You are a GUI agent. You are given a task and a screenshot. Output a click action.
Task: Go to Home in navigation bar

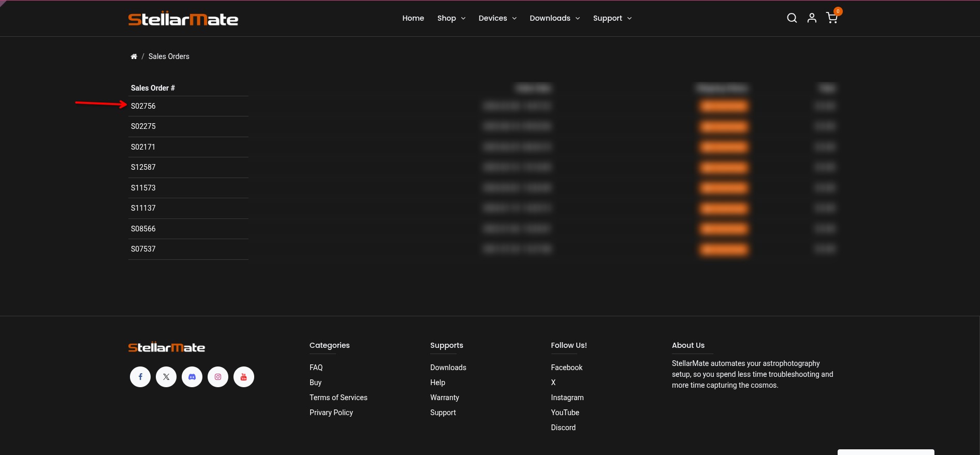413,18
